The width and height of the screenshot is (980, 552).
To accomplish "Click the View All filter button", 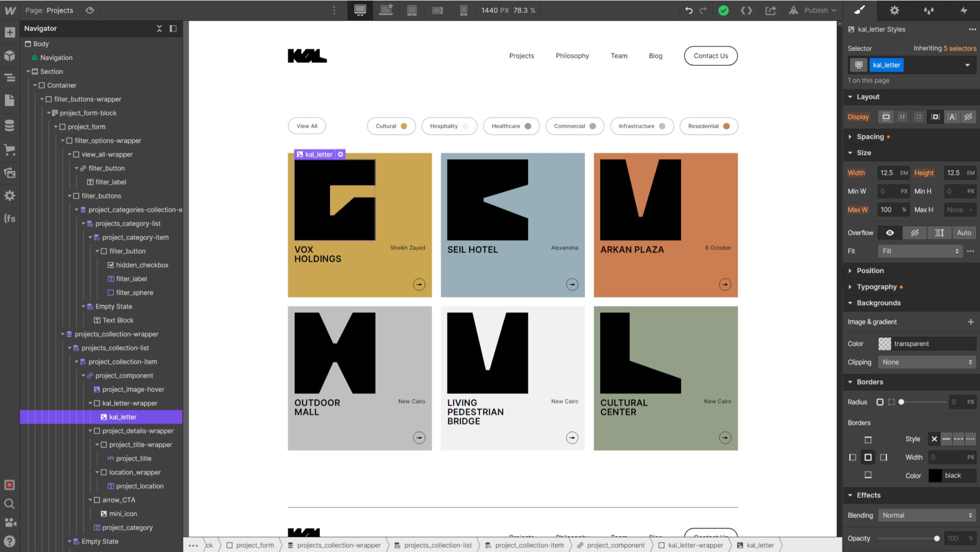I will [x=307, y=126].
